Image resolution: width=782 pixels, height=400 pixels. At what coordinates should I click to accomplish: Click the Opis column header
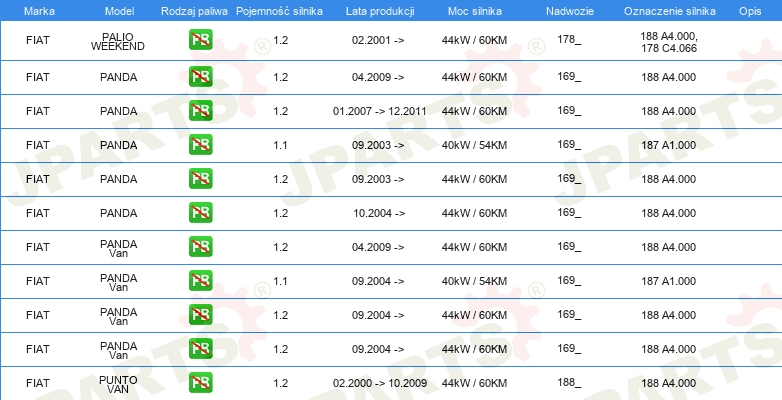point(750,11)
